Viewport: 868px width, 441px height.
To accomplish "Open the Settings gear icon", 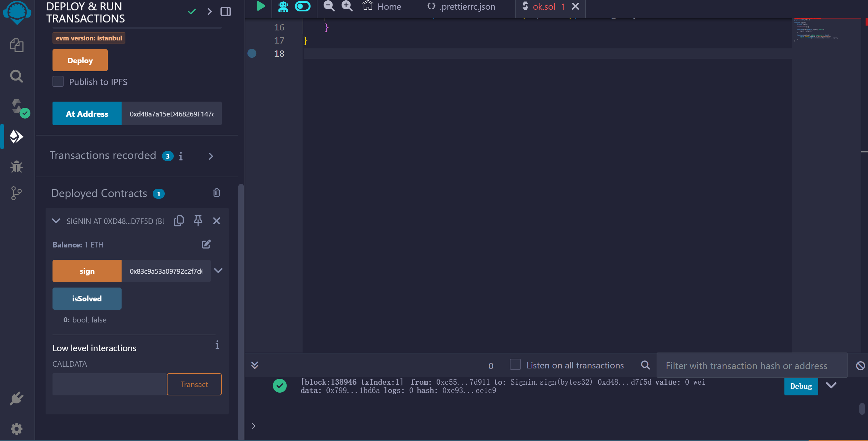I will [17, 429].
